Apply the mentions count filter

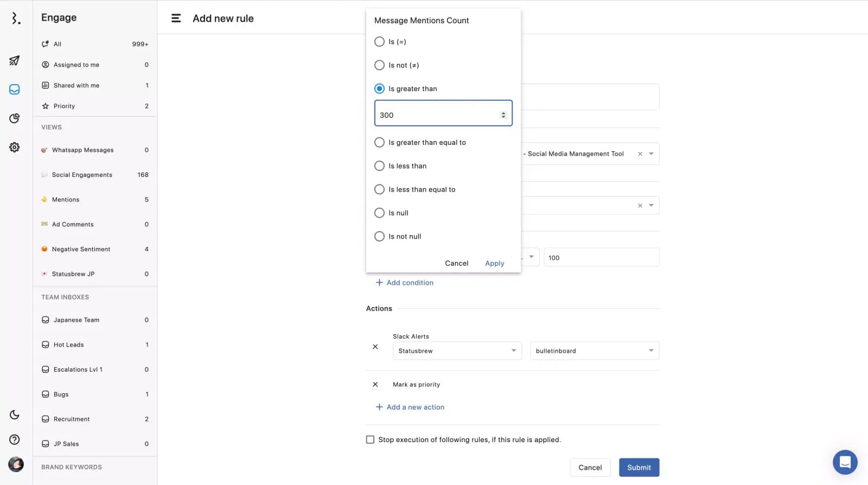coord(494,263)
